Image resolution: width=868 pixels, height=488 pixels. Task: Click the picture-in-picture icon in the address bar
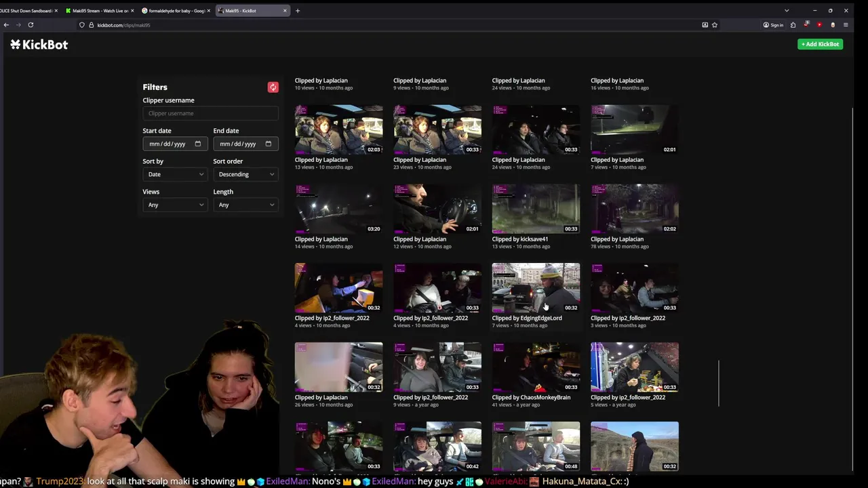point(705,25)
